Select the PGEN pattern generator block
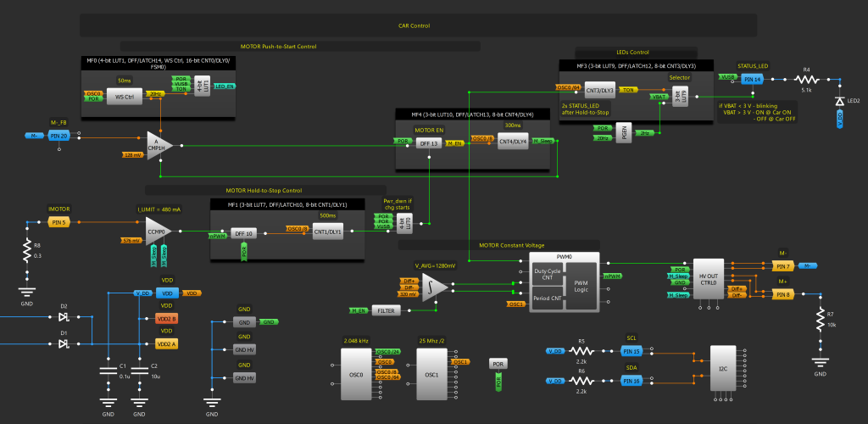This screenshot has width=868, height=424. coord(624,133)
